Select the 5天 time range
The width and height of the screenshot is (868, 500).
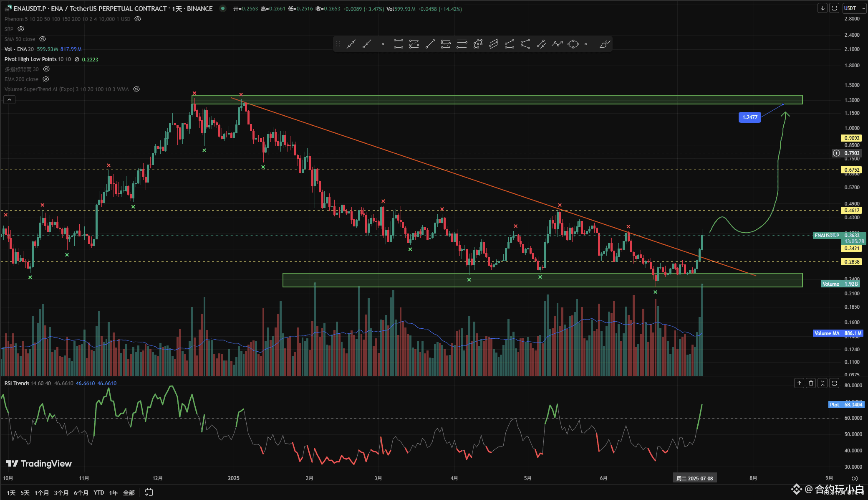[25, 493]
